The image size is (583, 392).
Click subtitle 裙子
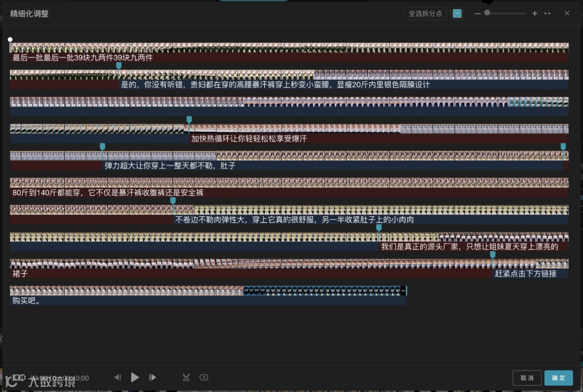(20, 274)
